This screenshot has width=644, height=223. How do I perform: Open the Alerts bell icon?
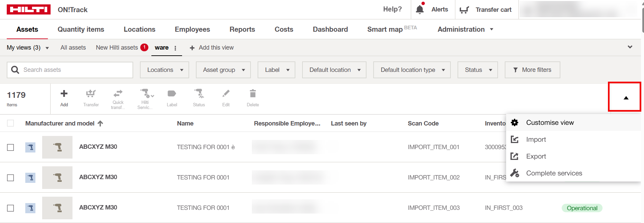click(420, 9)
